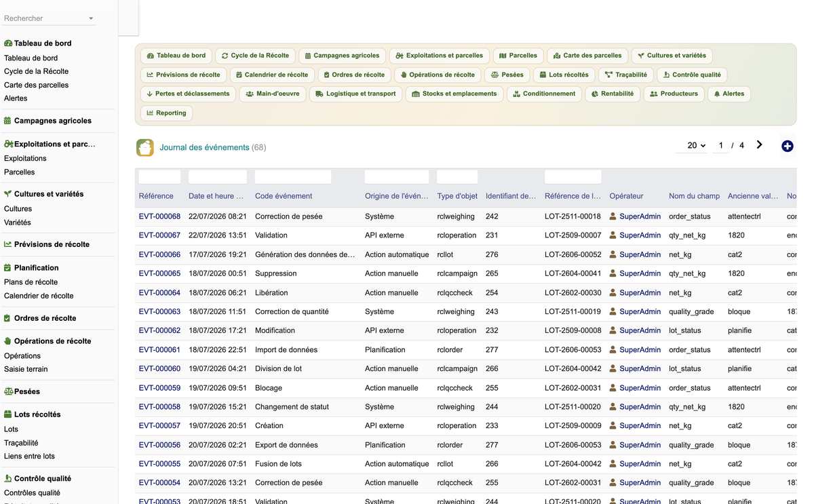
Task: Click the Ordres de récolte sidebar clipboard icon
Action: tap(8, 318)
